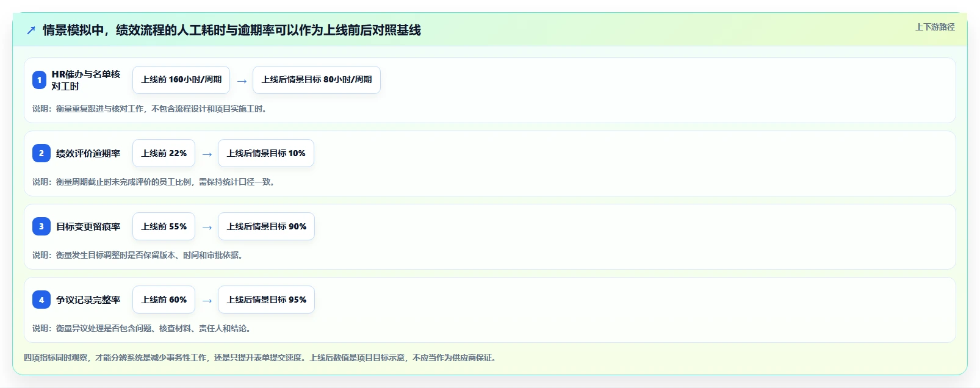Click the label HR催办与名单核对工时

pos(86,80)
